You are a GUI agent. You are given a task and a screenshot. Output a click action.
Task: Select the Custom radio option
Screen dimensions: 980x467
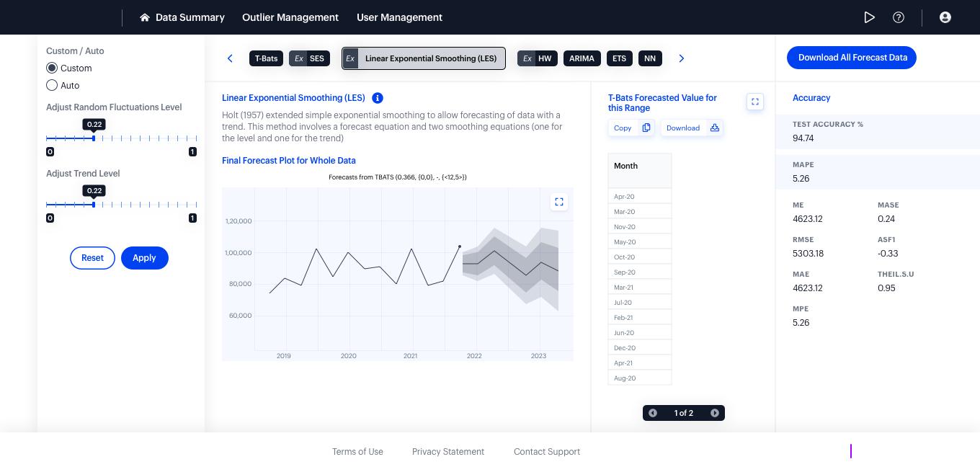(x=52, y=68)
